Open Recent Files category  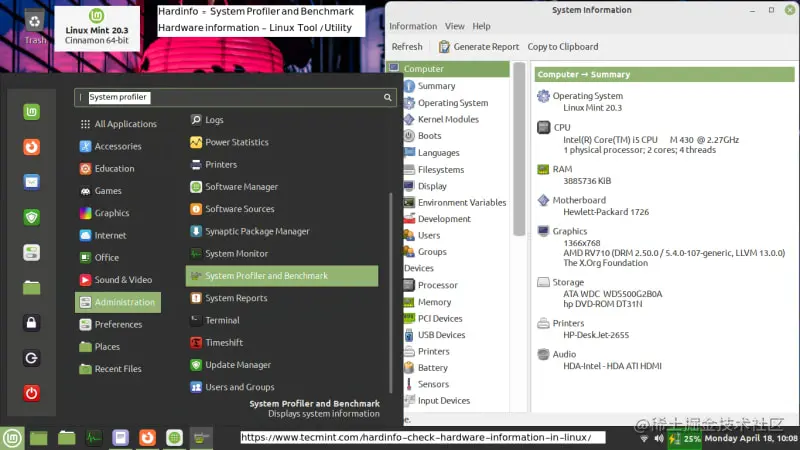pos(110,369)
